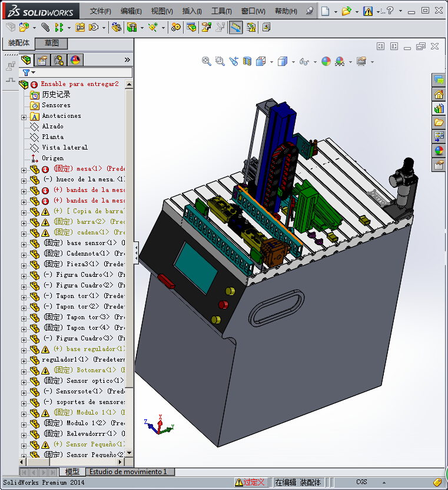Open the FeatureManager design tree tab
The image size is (448, 490).
click(26, 59)
